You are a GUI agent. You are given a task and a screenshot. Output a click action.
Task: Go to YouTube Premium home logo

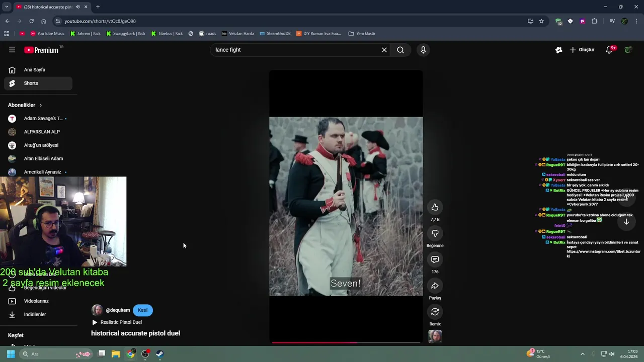point(41,50)
